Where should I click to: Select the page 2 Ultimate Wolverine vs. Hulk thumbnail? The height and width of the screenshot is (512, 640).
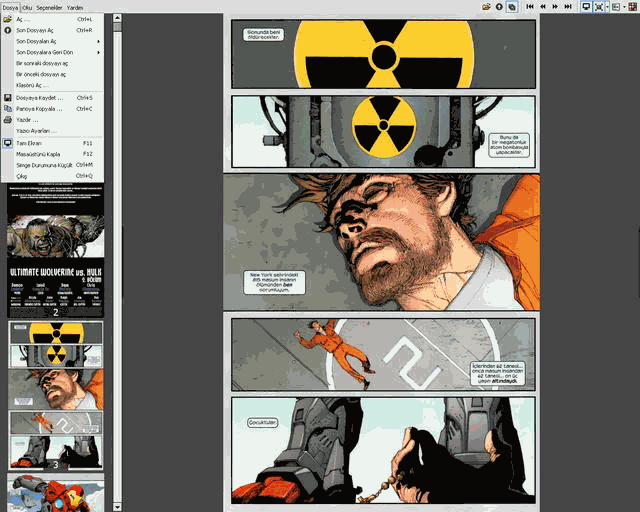click(x=56, y=250)
